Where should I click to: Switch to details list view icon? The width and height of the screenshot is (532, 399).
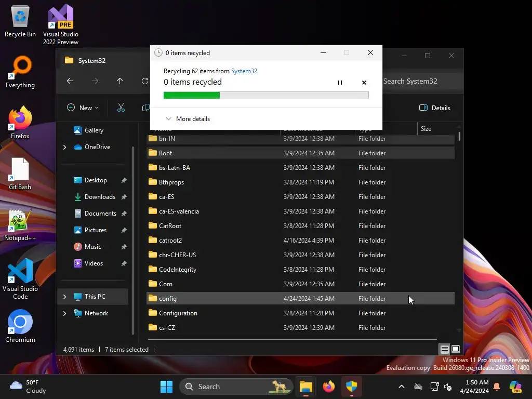click(445, 349)
